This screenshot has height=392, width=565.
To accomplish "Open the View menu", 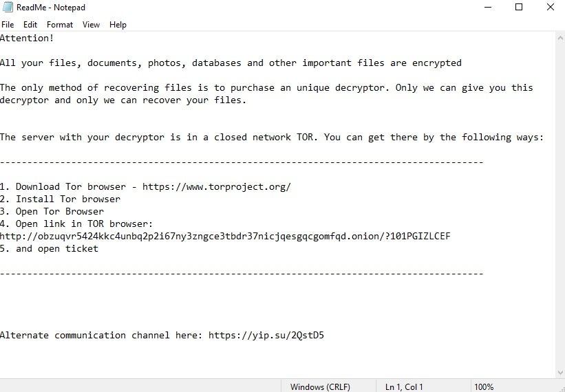I will tap(92, 25).
